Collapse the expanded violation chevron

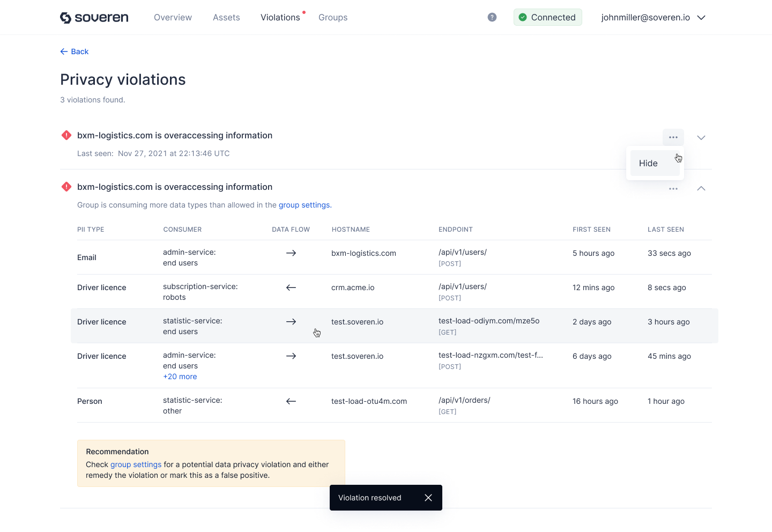(701, 189)
